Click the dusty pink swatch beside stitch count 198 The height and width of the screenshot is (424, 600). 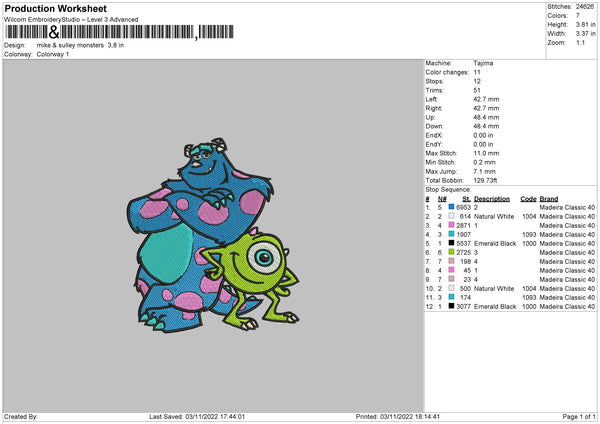coord(451,261)
